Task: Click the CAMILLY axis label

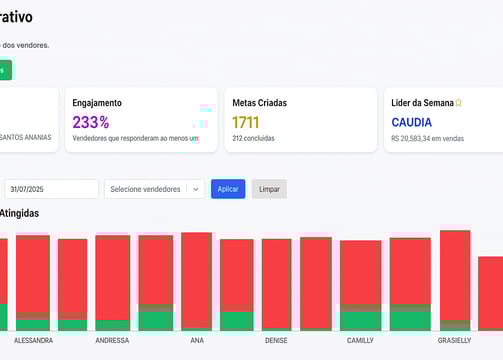Action: click(x=360, y=340)
